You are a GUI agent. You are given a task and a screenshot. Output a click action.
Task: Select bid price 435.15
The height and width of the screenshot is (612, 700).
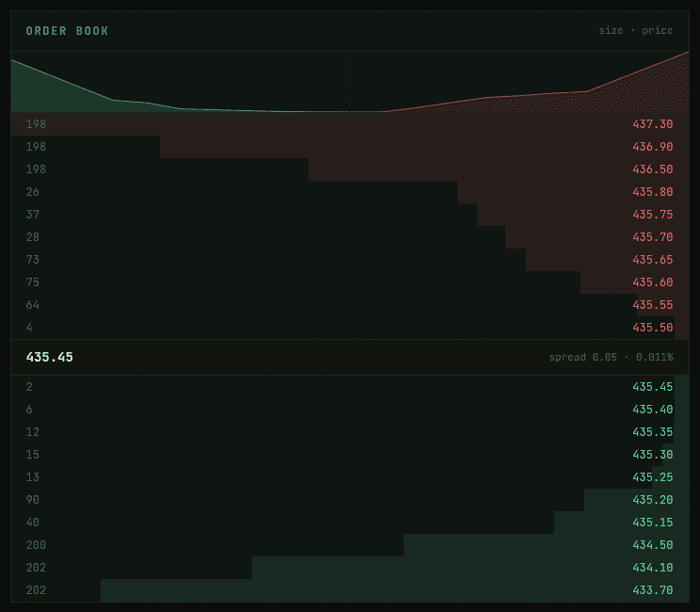click(x=652, y=523)
